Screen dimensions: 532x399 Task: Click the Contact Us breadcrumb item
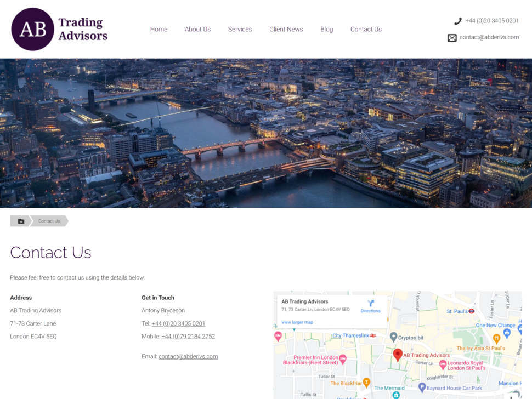(49, 221)
